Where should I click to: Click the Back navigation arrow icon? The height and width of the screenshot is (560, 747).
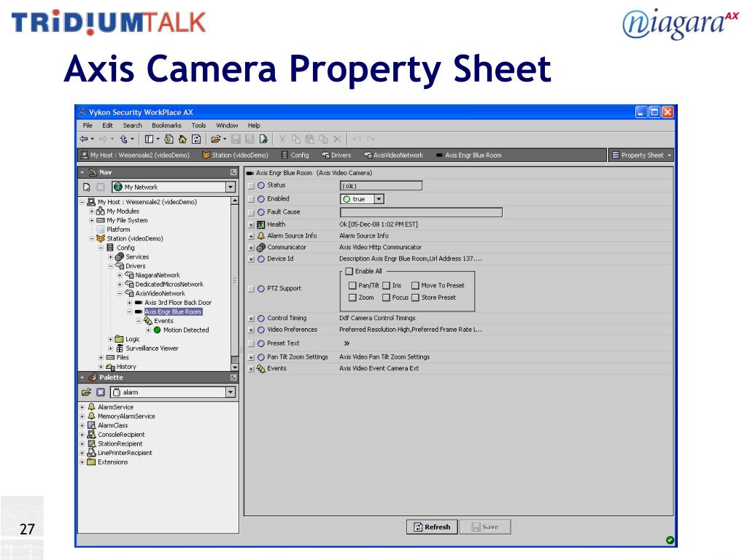(x=84, y=139)
